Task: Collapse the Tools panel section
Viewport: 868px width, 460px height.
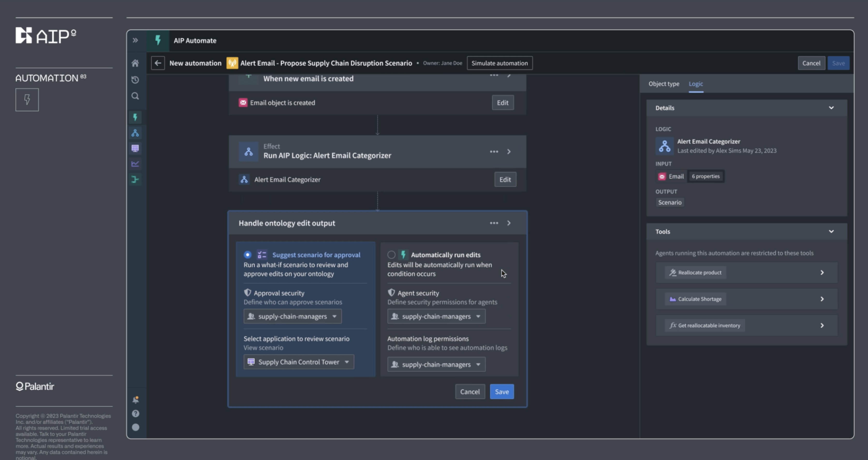Action: pos(831,231)
